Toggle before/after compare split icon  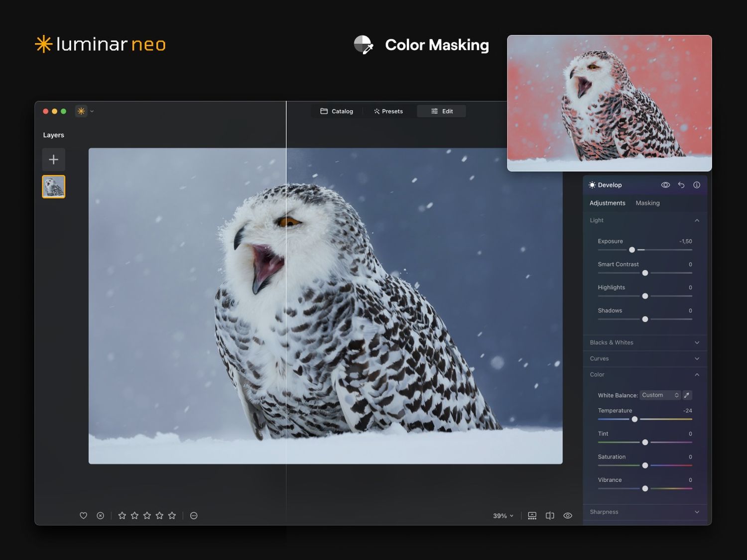(550, 516)
